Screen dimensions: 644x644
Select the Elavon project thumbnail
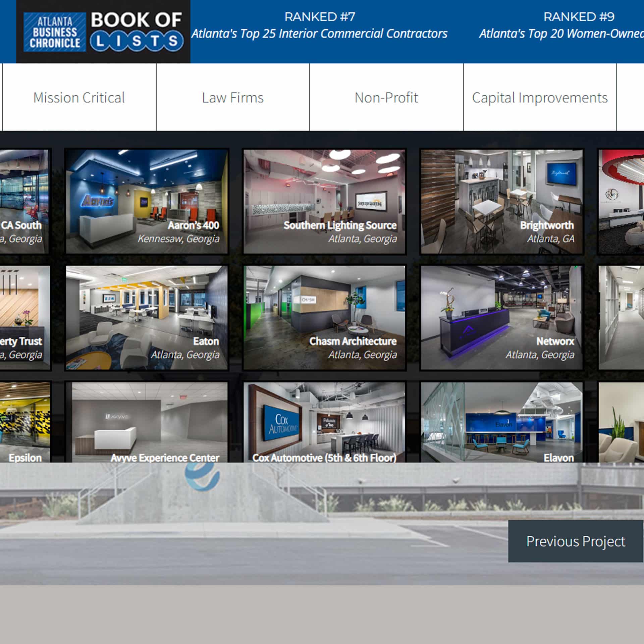click(x=501, y=423)
